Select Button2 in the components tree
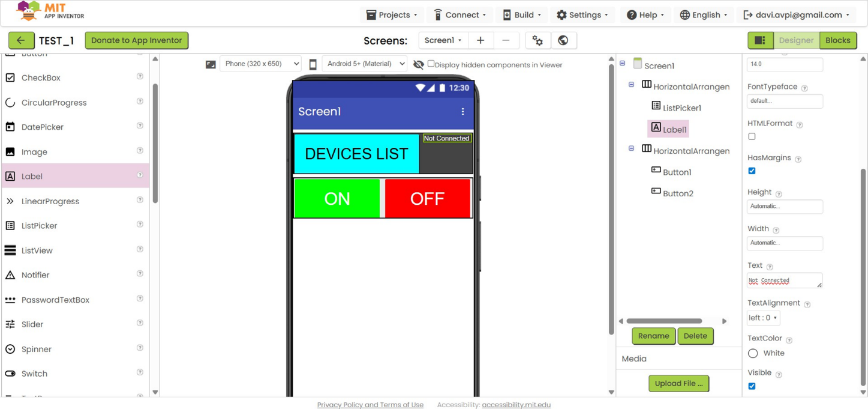Image resolution: width=868 pixels, height=409 pixels. (x=672, y=193)
